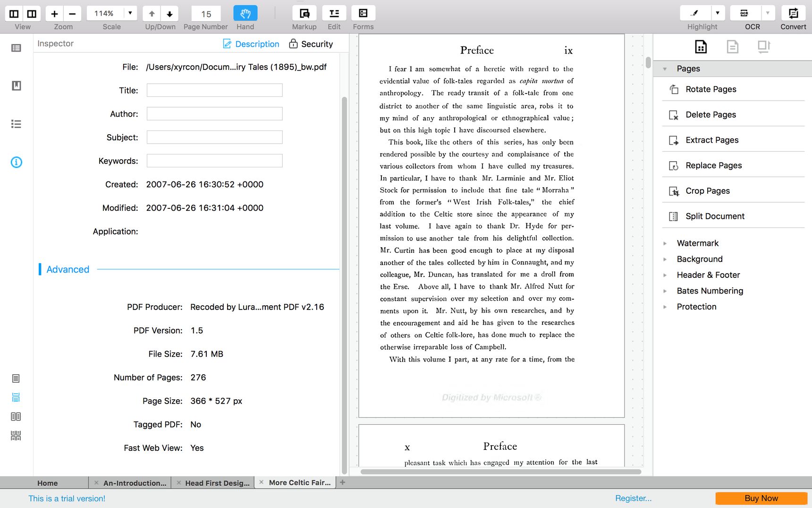Zoom out with the minus button
This screenshot has width=812, height=508.
click(72, 14)
